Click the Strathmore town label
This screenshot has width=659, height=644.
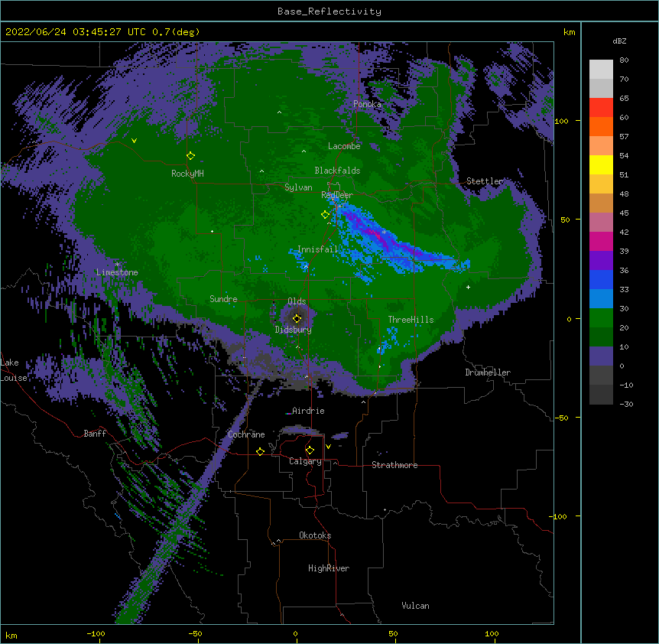click(394, 465)
